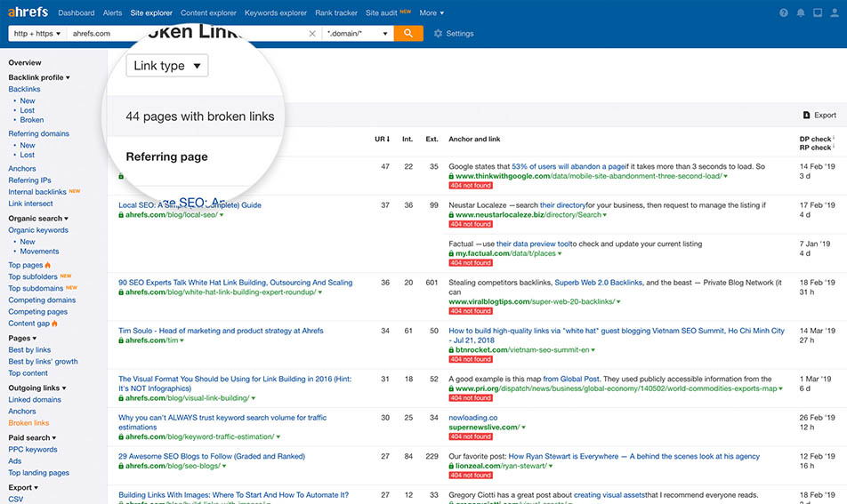This screenshot has width=847, height=504.
Task: Click 404 not found badge under www.viralblogtips.com
Action: click(471, 311)
